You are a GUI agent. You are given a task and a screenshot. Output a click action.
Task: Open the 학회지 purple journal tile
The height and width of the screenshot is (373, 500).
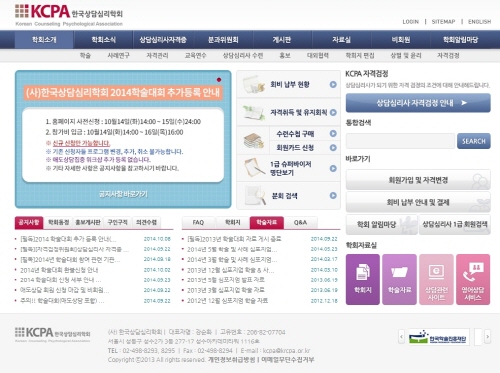point(363,279)
